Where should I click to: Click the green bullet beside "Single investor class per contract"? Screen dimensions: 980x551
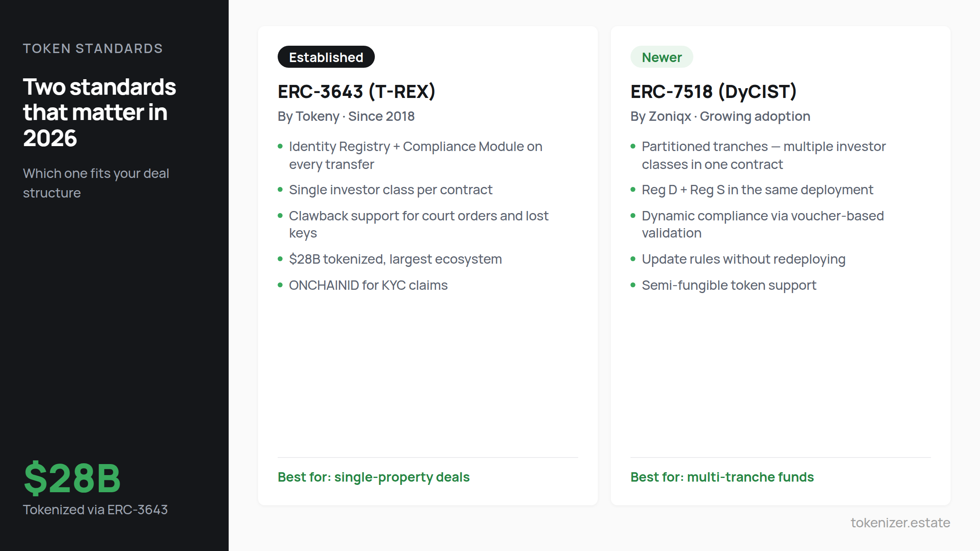coord(281,190)
